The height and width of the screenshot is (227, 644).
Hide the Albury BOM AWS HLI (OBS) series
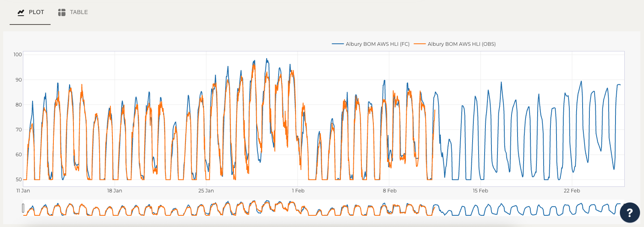pyautogui.click(x=461, y=44)
